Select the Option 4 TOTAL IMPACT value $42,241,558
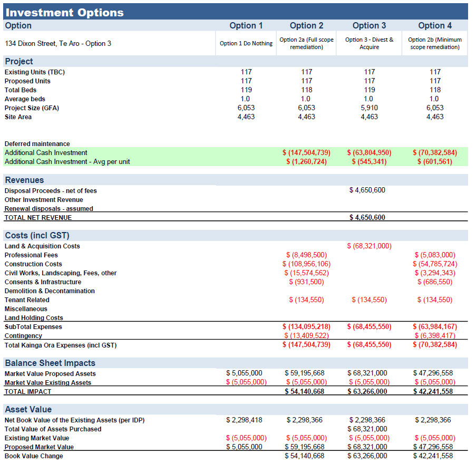476x463 pixels. coord(433,391)
